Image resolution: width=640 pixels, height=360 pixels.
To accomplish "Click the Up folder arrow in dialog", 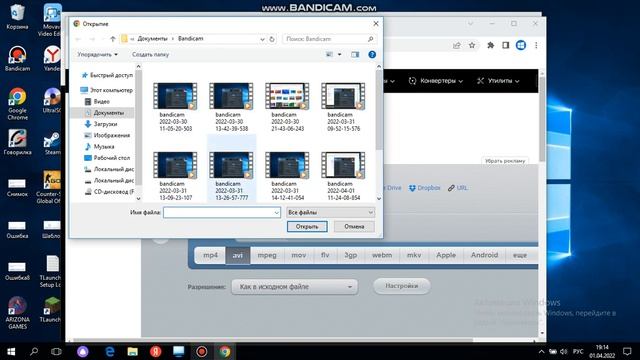I will 113,39.
